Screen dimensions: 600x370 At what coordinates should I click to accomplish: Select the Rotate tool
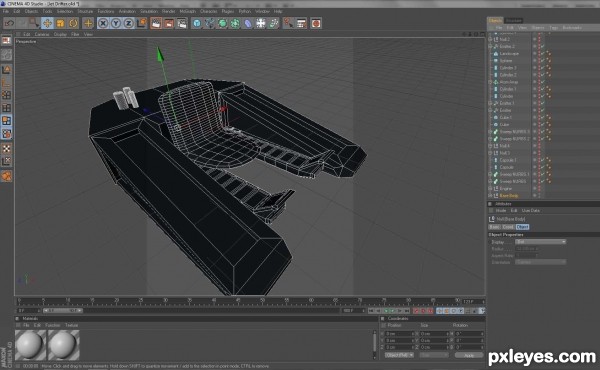pos(73,23)
